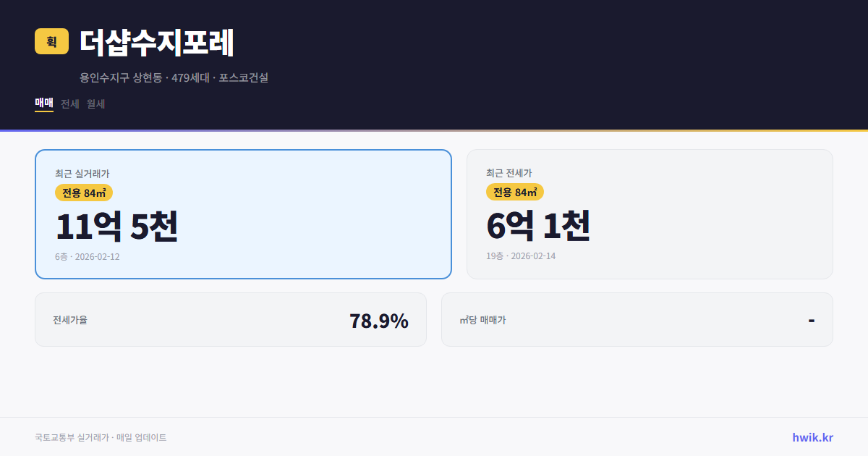The height and width of the screenshot is (456, 868).
Task: Open the hwik.kr link
Action: coord(812,436)
